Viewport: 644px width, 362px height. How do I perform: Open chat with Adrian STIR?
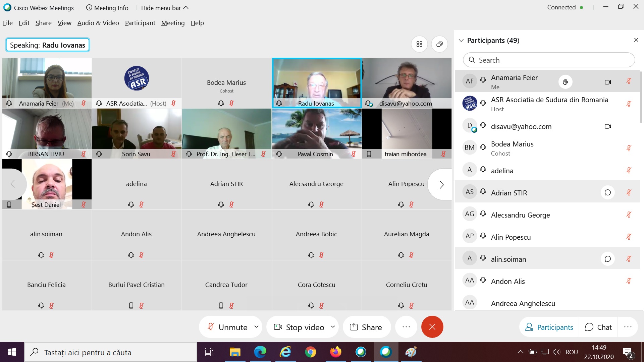(x=607, y=193)
